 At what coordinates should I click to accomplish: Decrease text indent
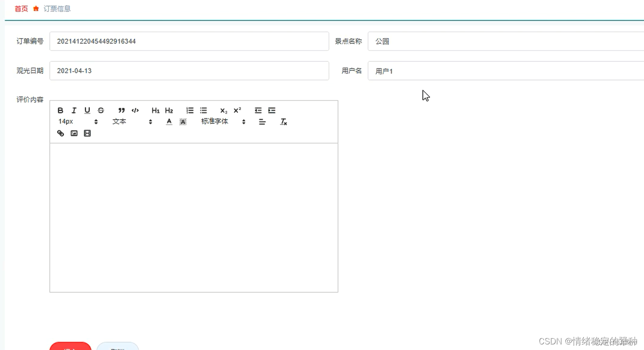coord(258,110)
